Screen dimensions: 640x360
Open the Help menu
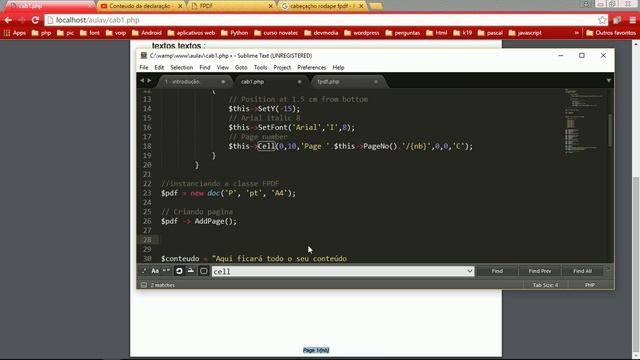338,67
